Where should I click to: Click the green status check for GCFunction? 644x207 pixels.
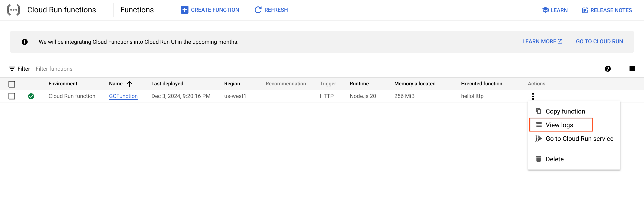coord(31,96)
